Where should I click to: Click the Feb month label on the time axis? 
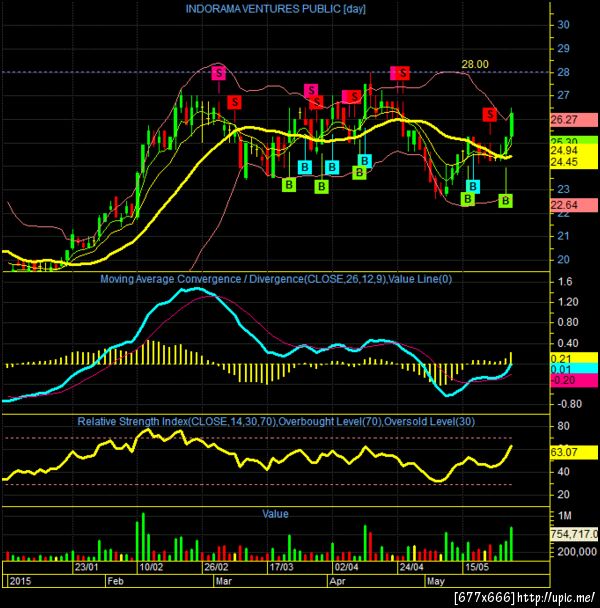click(x=116, y=581)
